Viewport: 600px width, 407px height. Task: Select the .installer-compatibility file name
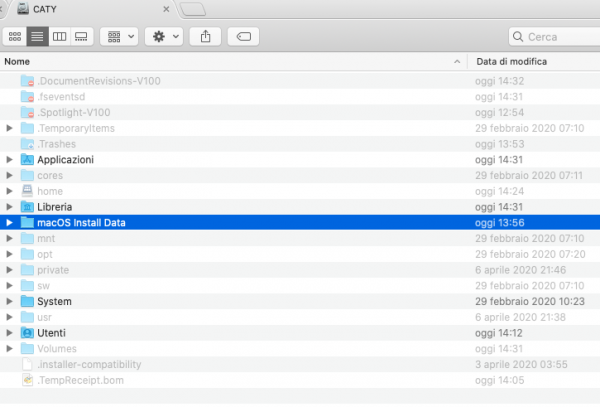(89, 364)
